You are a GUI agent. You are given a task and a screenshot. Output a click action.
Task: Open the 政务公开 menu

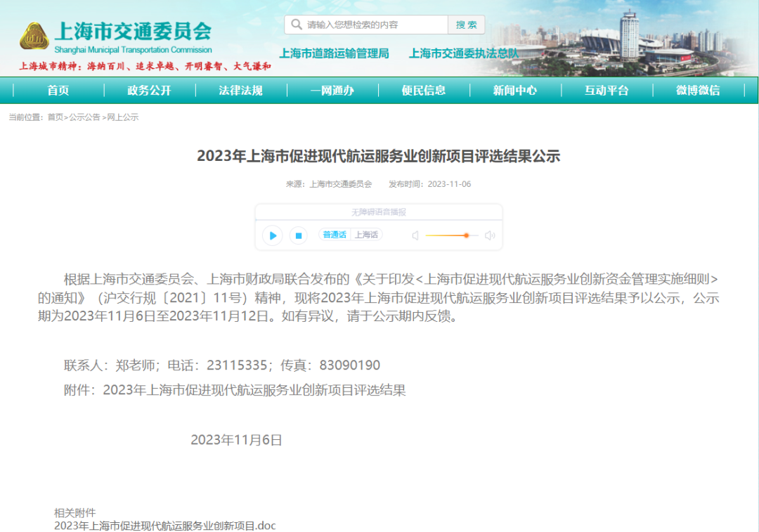[149, 90]
